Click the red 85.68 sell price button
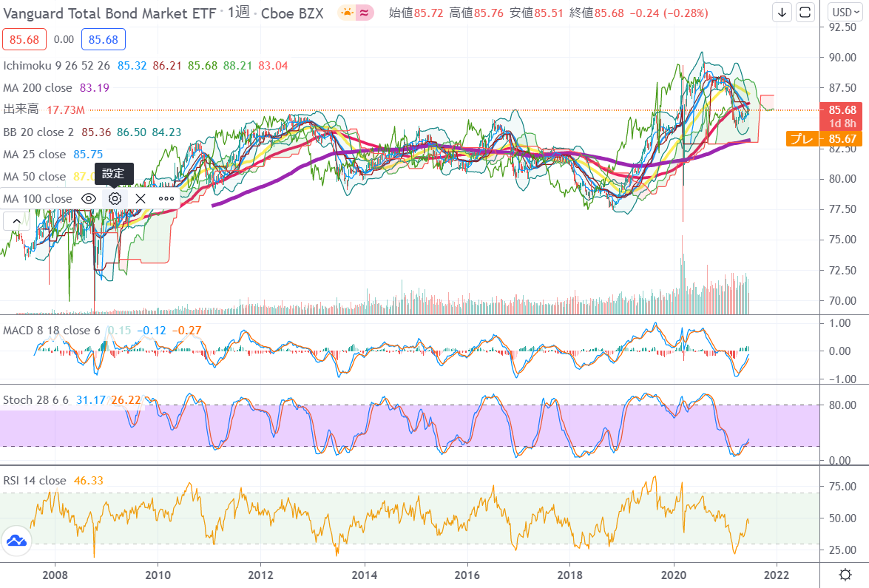The height and width of the screenshot is (588, 869). coord(24,39)
